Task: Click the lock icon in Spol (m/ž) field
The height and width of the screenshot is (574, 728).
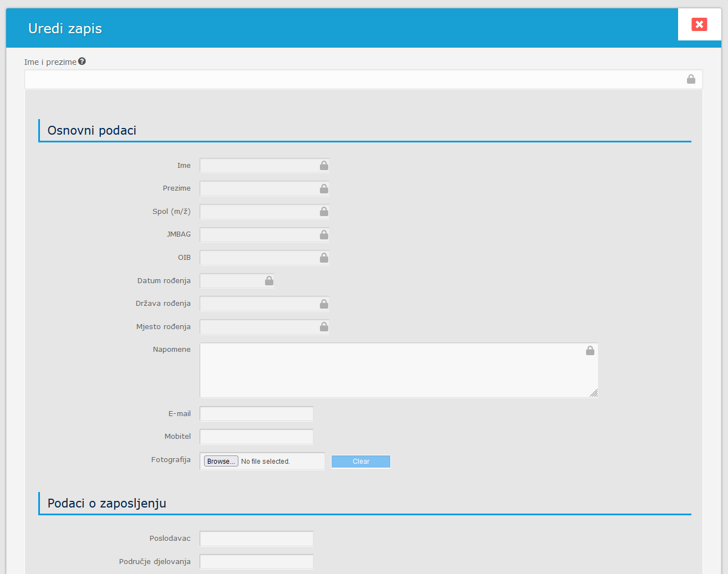Action: 324,212
